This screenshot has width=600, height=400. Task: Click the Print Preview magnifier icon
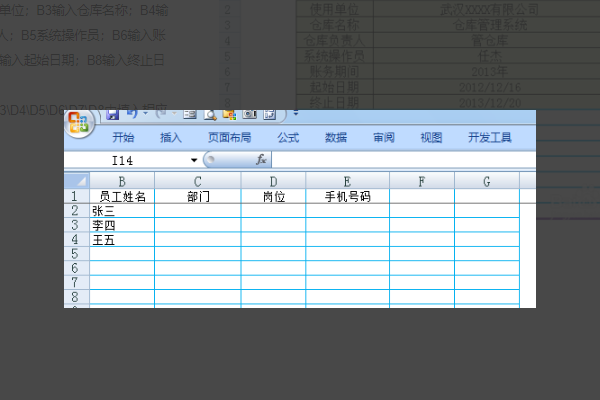[210, 115]
